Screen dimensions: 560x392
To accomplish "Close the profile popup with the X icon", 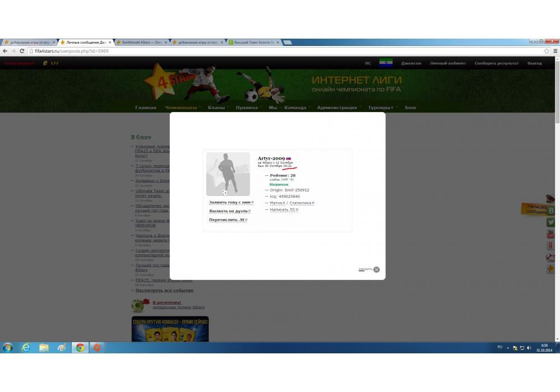I will tap(376, 269).
